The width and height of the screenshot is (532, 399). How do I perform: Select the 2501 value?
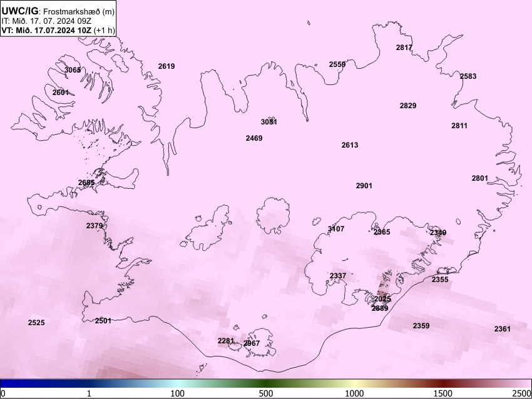click(x=103, y=321)
